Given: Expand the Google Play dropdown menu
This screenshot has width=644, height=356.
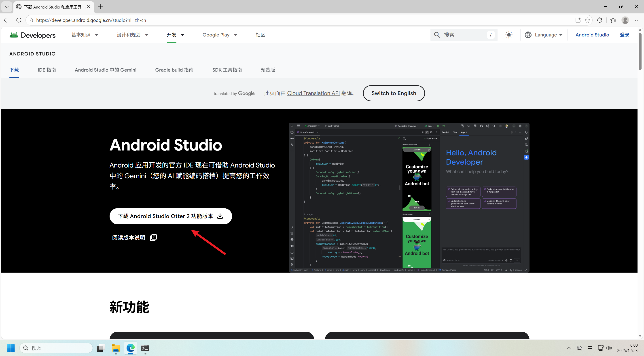Looking at the screenshot, I should tap(220, 35).
